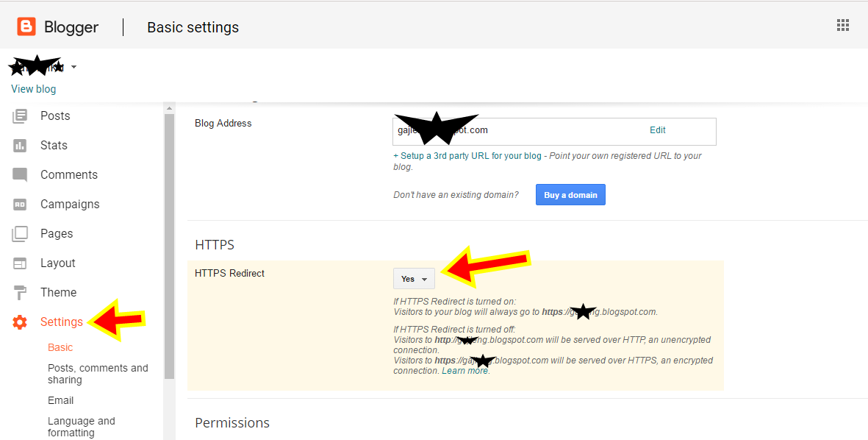Open the Comments icon in sidebar
The width and height of the screenshot is (868, 440).
21,174
